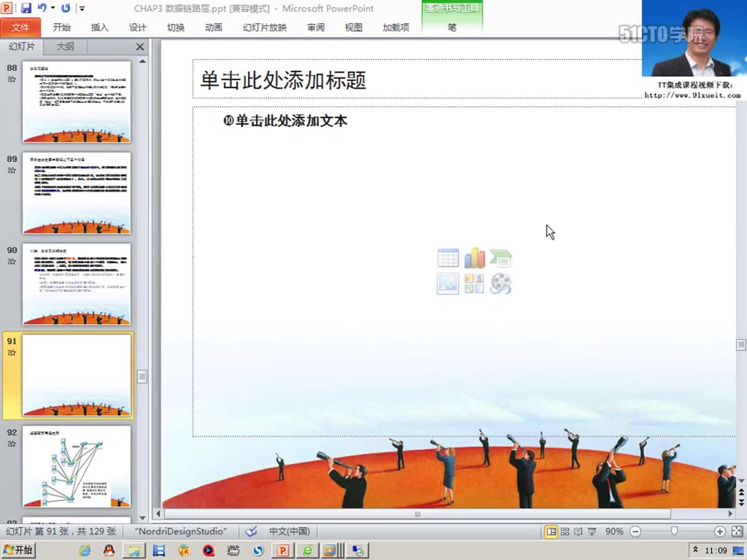
Task: Switch to the 开始 (Home) ribbon tab
Action: click(x=62, y=27)
